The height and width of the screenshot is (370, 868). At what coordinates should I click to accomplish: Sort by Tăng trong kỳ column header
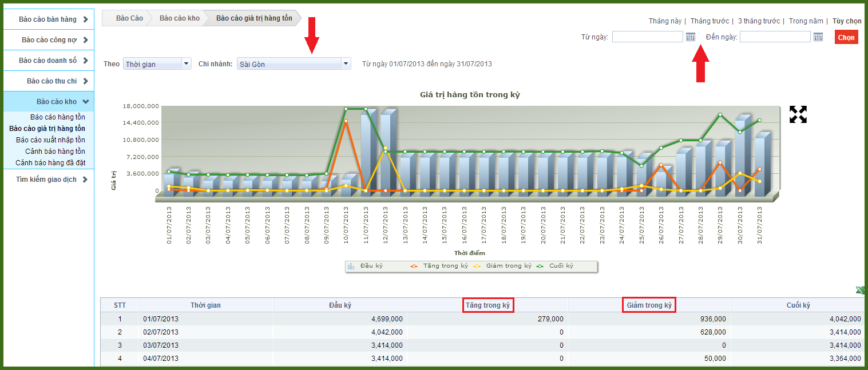487,305
